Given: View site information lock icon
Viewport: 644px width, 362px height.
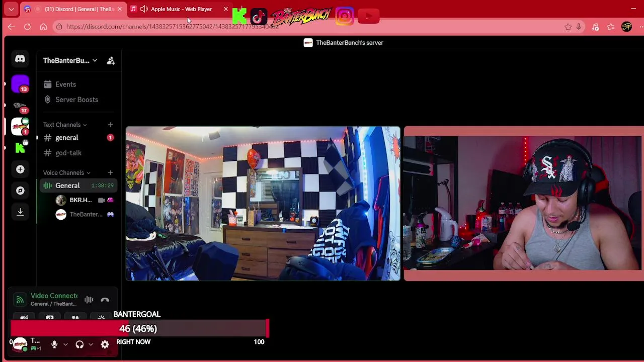Looking at the screenshot, I should pyautogui.click(x=59, y=27).
